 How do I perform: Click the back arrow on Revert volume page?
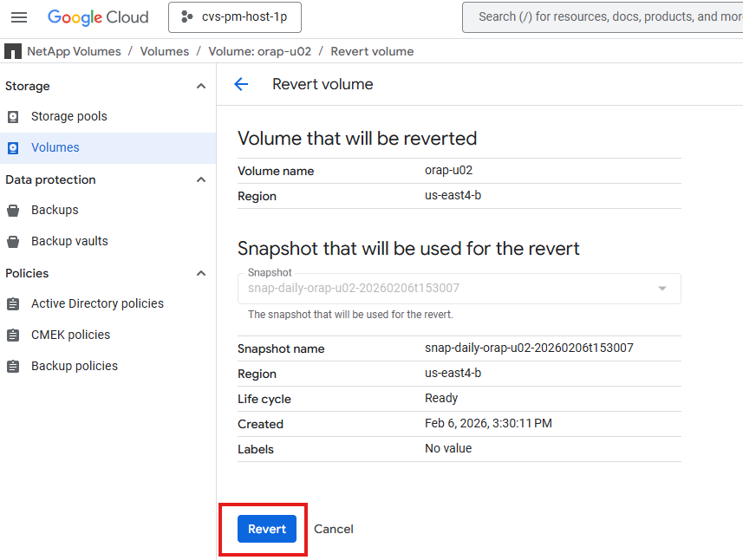pos(241,84)
